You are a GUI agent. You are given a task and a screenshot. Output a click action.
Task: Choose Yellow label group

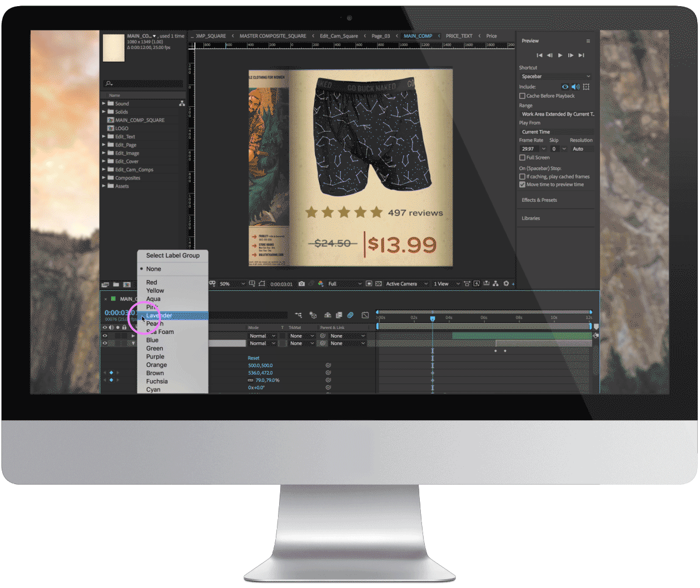coord(173,291)
